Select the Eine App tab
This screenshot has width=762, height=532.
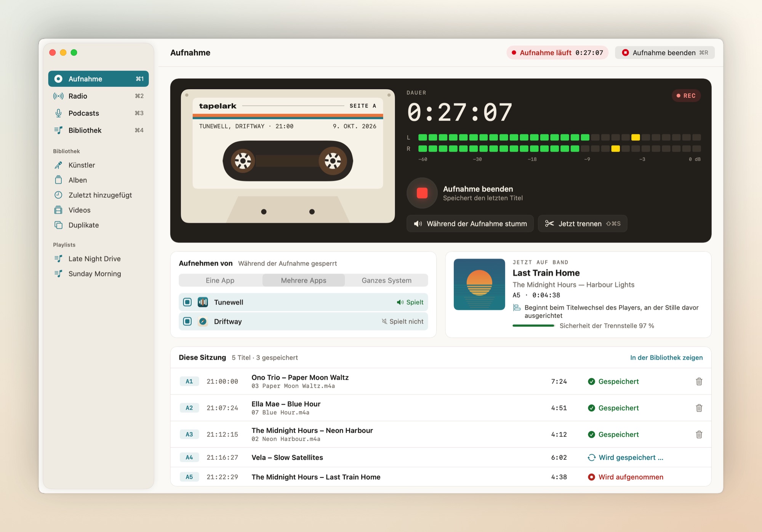(220, 280)
